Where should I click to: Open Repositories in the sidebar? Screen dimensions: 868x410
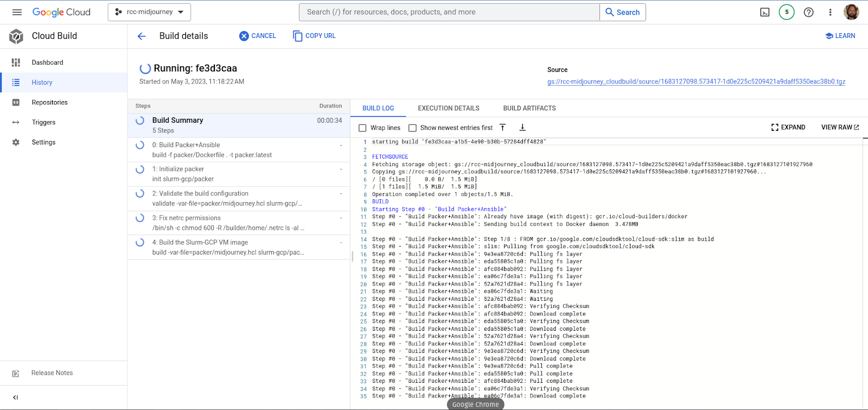[63, 102]
